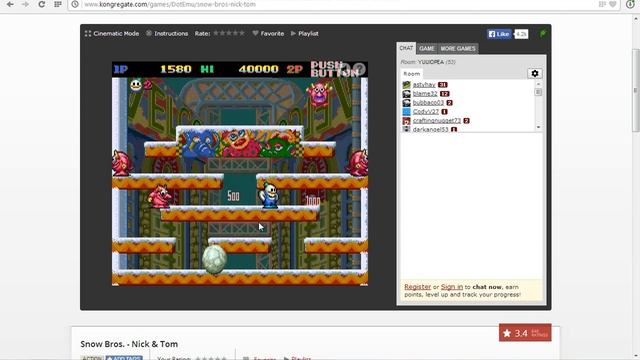The width and height of the screenshot is (640, 360).
Task: Click the browser forward arrow
Action: click(x=25, y=4)
